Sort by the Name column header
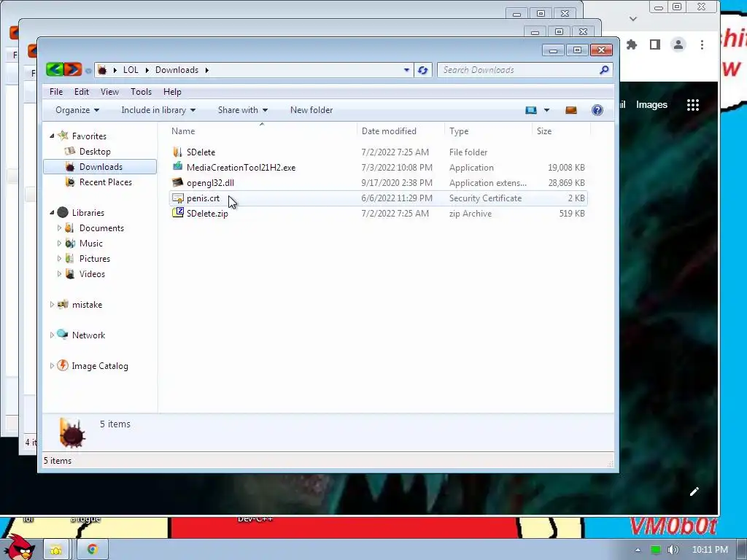 [x=262, y=131]
